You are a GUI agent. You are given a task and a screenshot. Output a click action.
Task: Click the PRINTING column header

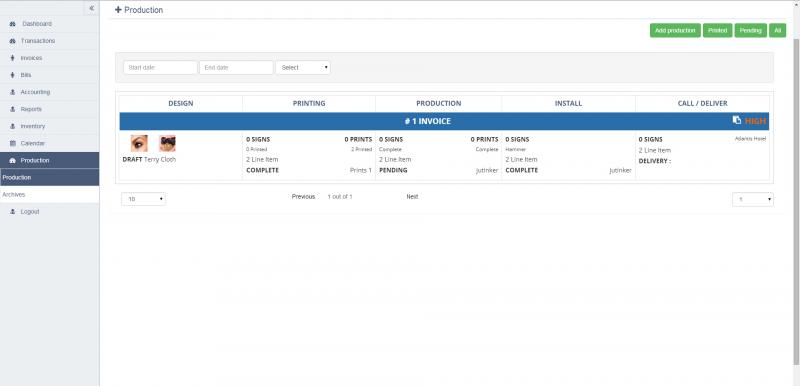pos(309,104)
